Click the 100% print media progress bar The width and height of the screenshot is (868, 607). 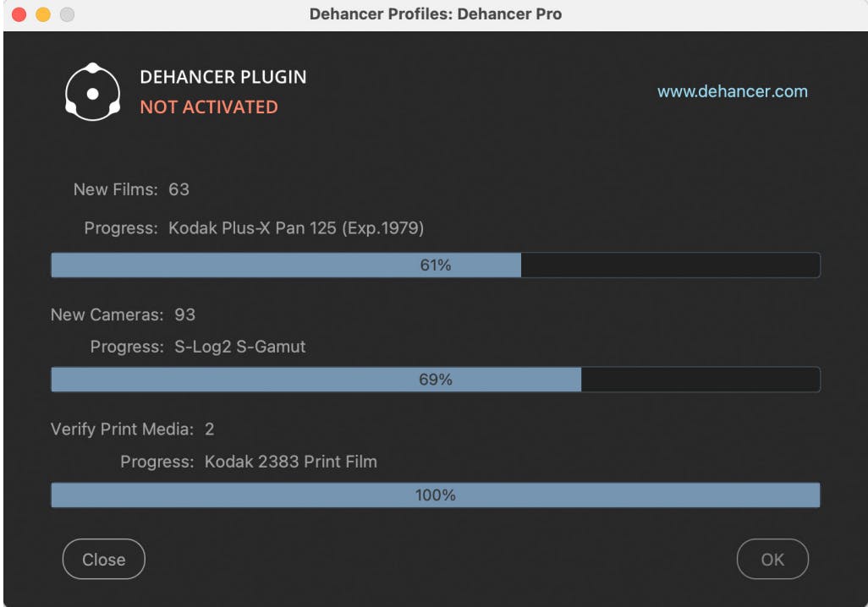pos(435,495)
